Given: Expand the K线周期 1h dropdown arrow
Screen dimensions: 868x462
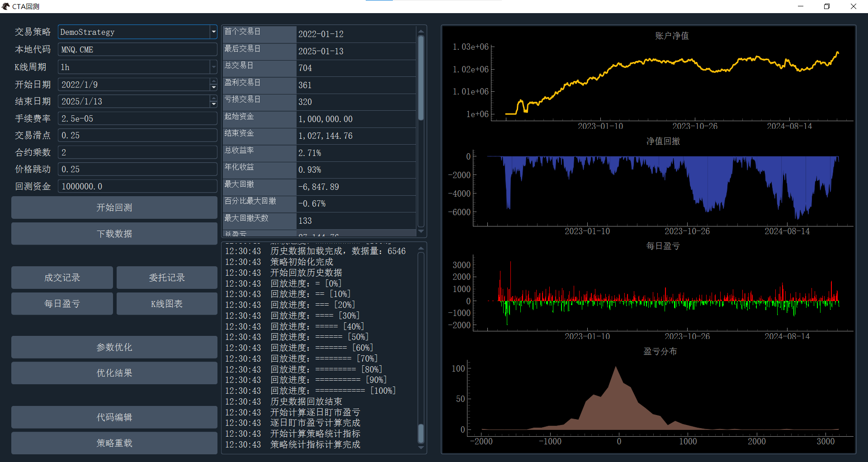Looking at the screenshot, I should 213,67.
